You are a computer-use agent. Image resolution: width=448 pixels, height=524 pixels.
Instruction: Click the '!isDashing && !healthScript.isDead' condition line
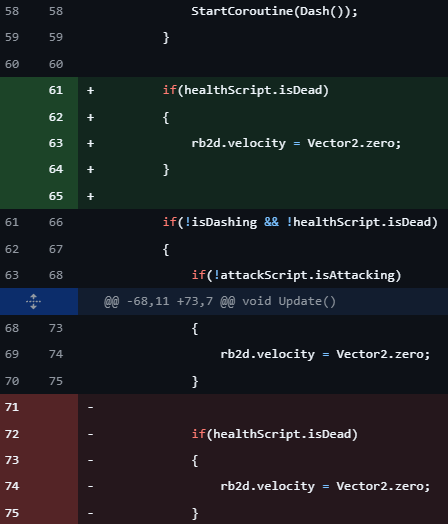[300, 222]
